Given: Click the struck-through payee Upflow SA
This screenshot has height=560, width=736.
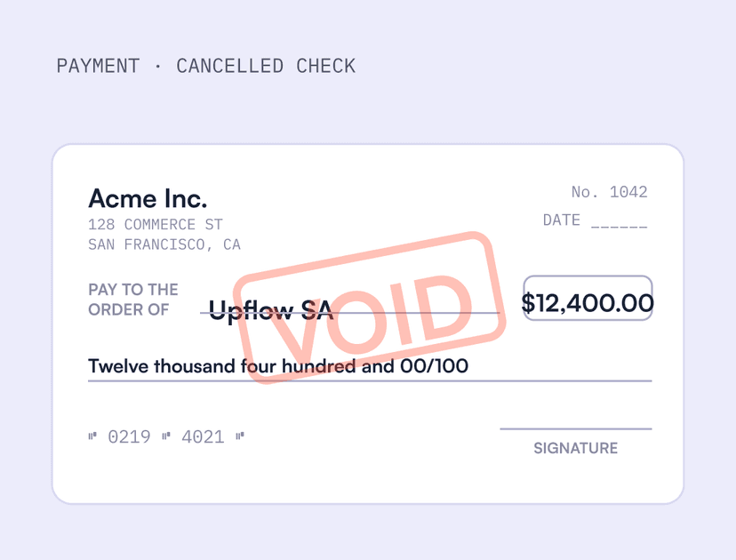Looking at the screenshot, I should coord(271,310).
